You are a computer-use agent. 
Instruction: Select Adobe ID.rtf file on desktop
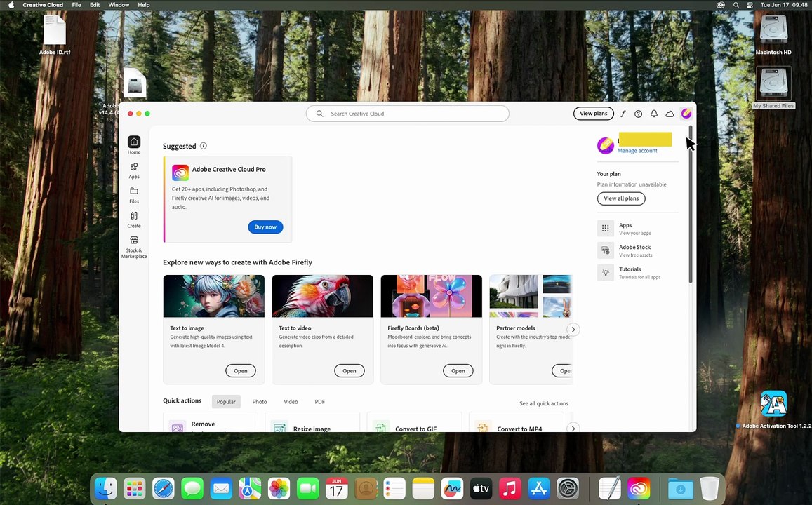click(x=54, y=34)
